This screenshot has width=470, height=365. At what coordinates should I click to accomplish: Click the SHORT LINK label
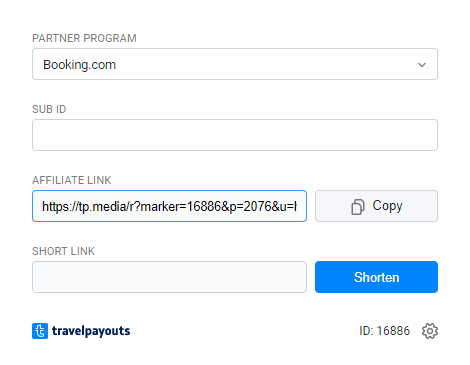click(63, 251)
